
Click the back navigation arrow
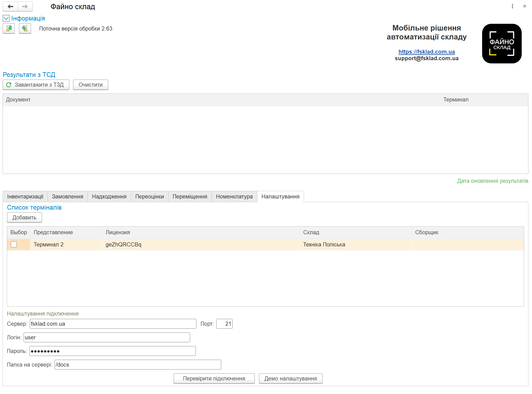pos(10,7)
